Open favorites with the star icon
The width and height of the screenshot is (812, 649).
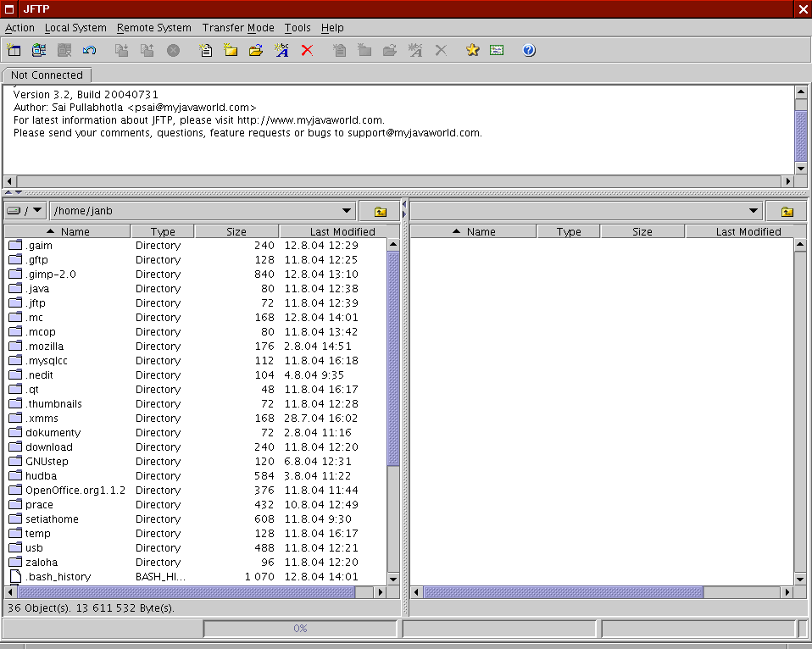pos(472,50)
